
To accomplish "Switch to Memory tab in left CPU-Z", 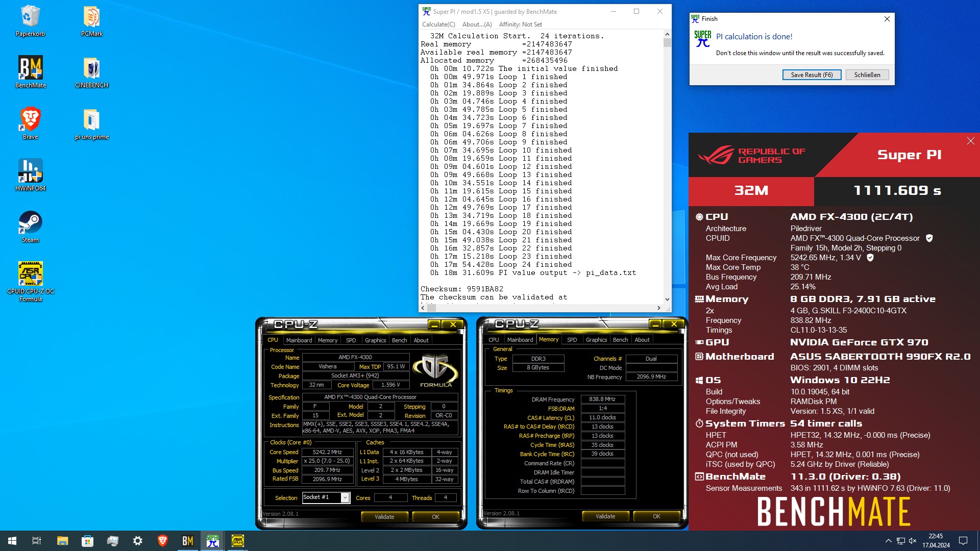I will tap(327, 340).
